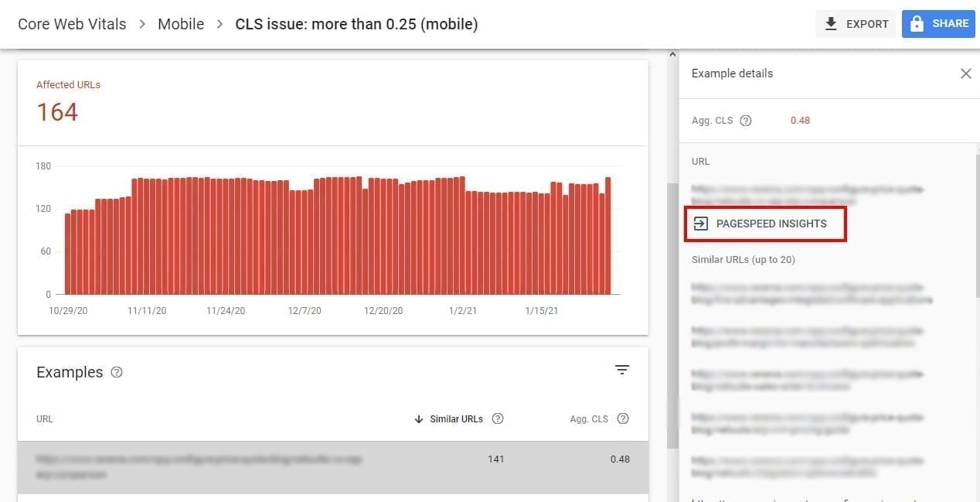Click the 0.48 Agg. CLS table cell
This screenshot has height=502, width=980.
pyautogui.click(x=620, y=459)
